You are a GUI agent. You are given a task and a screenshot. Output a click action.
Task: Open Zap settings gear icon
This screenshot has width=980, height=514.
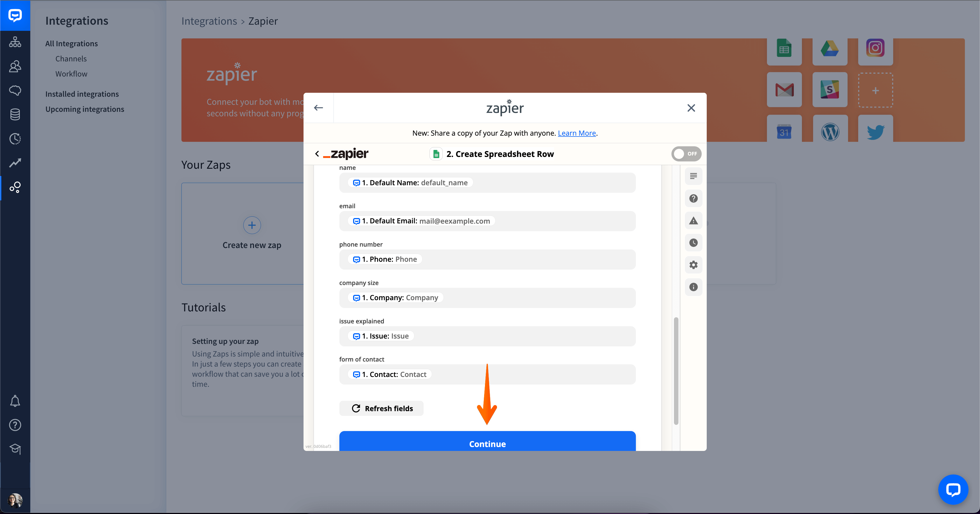click(693, 265)
